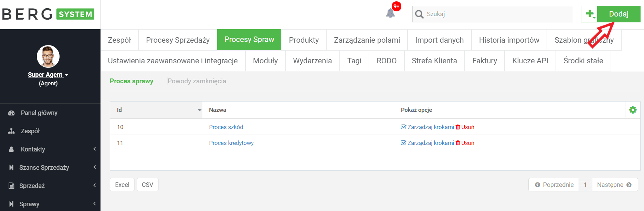Open table settings gear icon
Viewport: 644px width, 211px height.
(633, 110)
